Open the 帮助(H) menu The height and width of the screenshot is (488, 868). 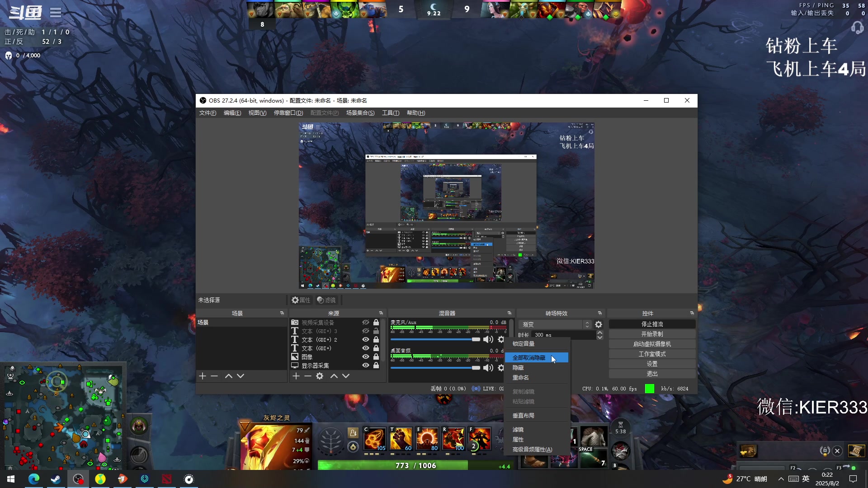416,113
